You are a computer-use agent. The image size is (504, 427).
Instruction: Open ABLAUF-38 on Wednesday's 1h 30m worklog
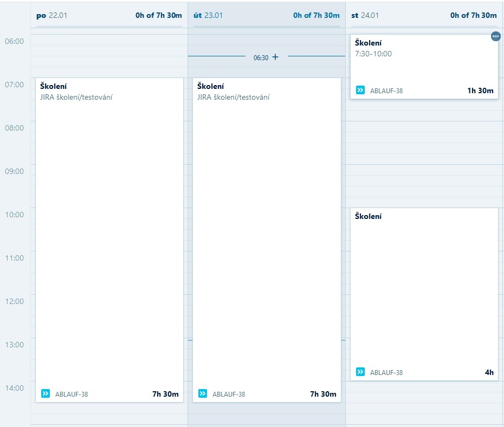tap(386, 91)
